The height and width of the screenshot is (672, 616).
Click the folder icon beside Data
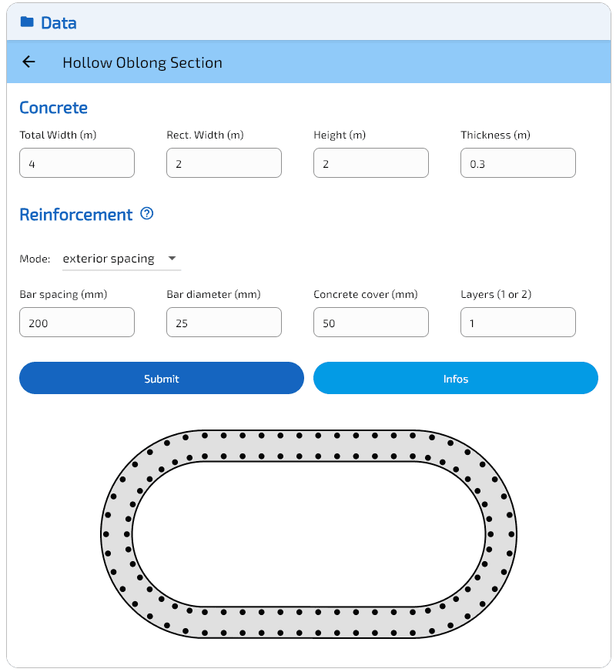click(x=27, y=22)
